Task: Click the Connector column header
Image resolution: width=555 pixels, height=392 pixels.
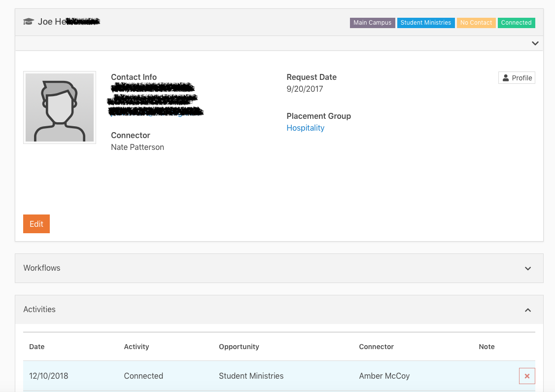Action: (376, 347)
